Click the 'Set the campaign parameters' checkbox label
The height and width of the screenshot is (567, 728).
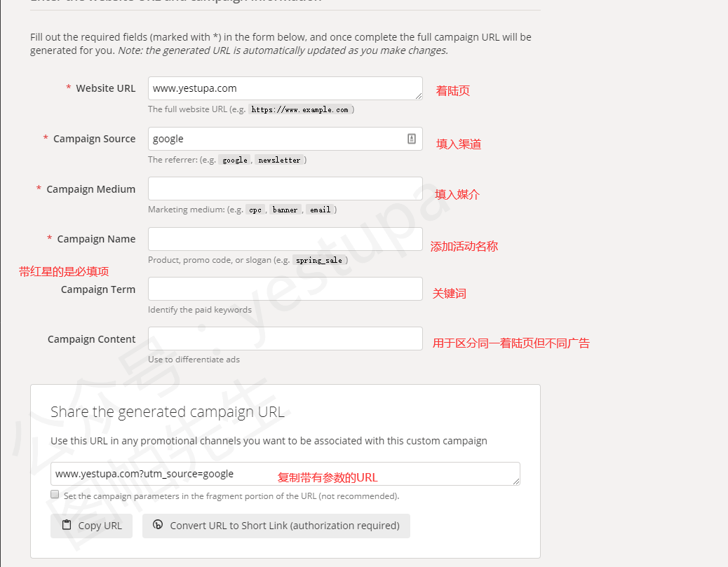coord(231,496)
